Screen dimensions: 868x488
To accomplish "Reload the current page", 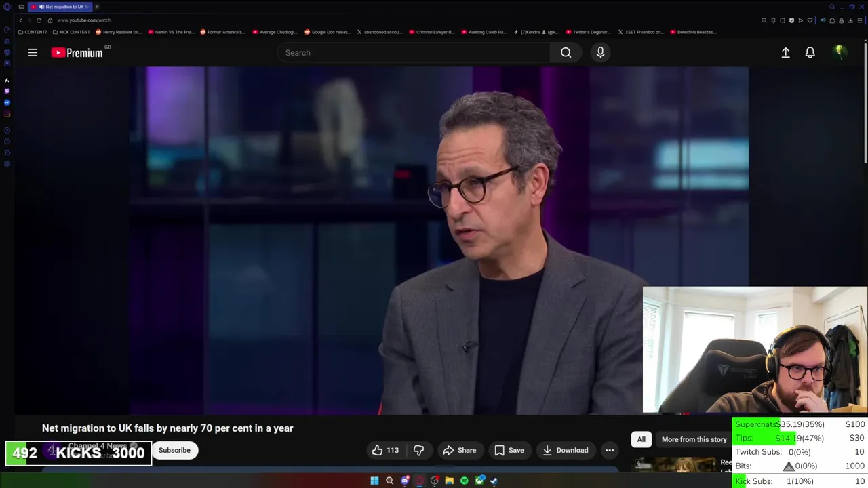I will (39, 20).
